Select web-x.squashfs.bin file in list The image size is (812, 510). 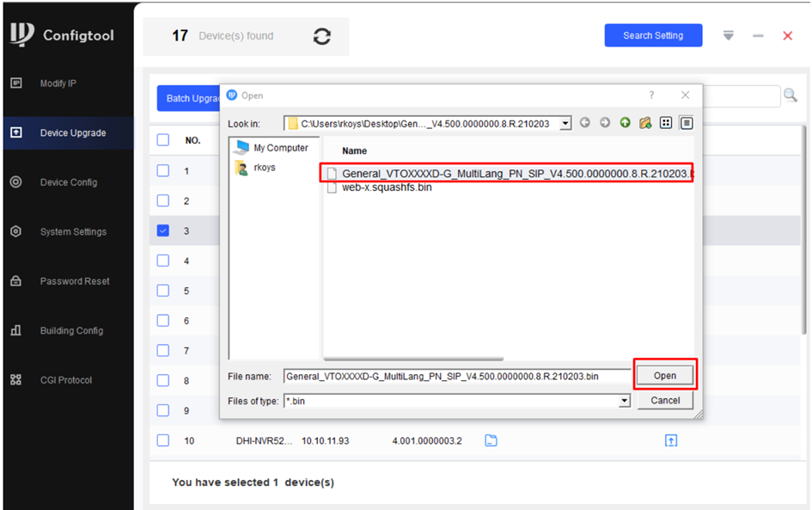tap(387, 187)
